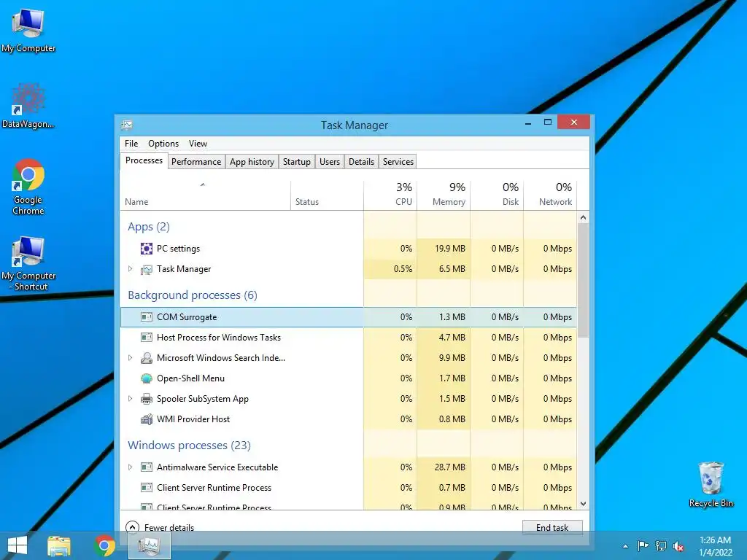The image size is (747, 560).
Task: Click the scrollbar down arrow
Action: click(x=583, y=503)
